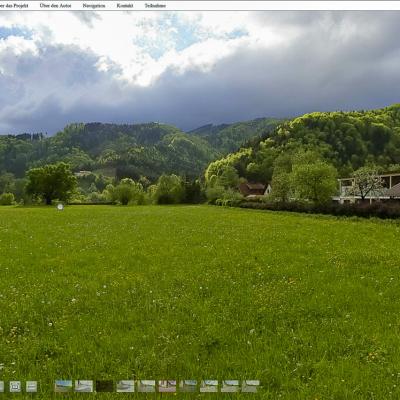This screenshot has width=400, height=400.
Task: Click the minus zoom-out icon in bottom toolbar
Action: pyautogui.click(x=32, y=386)
